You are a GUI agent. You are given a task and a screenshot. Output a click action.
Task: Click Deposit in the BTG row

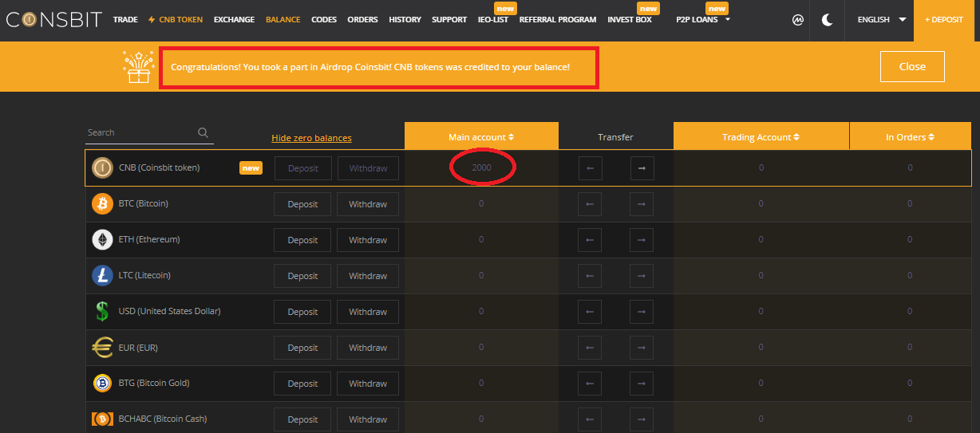coord(302,384)
